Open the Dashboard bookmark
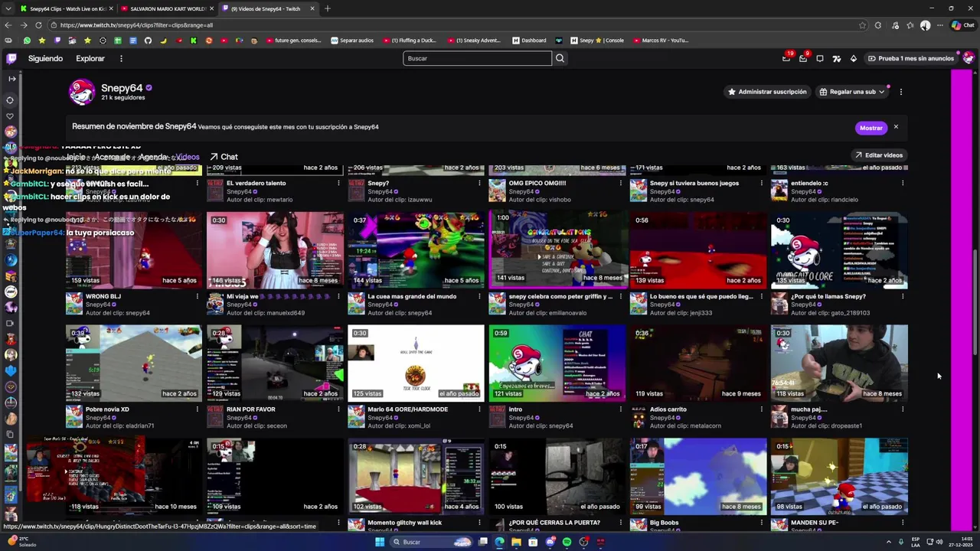The image size is (980, 551). pyautogui.click(x=529, y=41)
